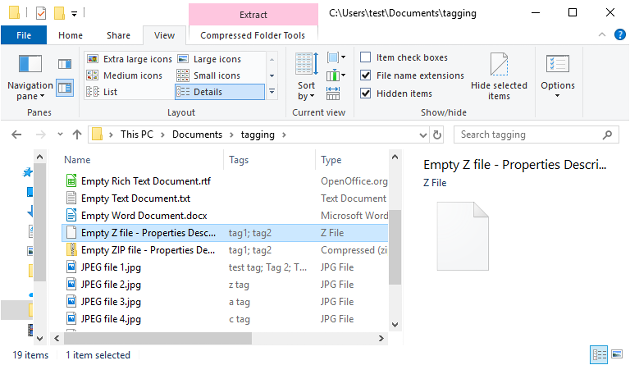This screenshot has width=630, height=365.
Task: Click the Tags column header
Action: pos(239,160)
